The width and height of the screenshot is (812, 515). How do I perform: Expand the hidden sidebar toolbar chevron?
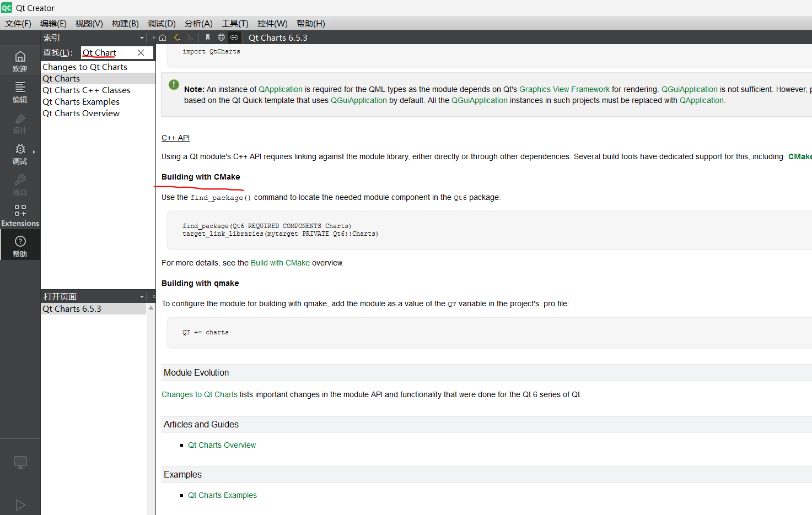tap(154, 38)
